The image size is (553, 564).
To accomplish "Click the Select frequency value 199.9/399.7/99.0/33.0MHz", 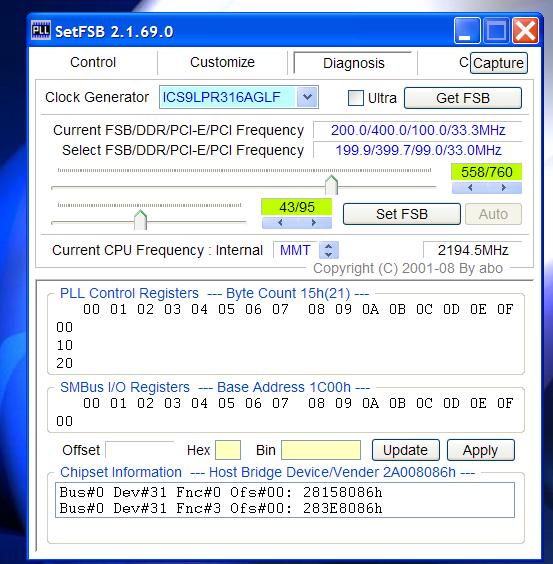I will 418,150.
